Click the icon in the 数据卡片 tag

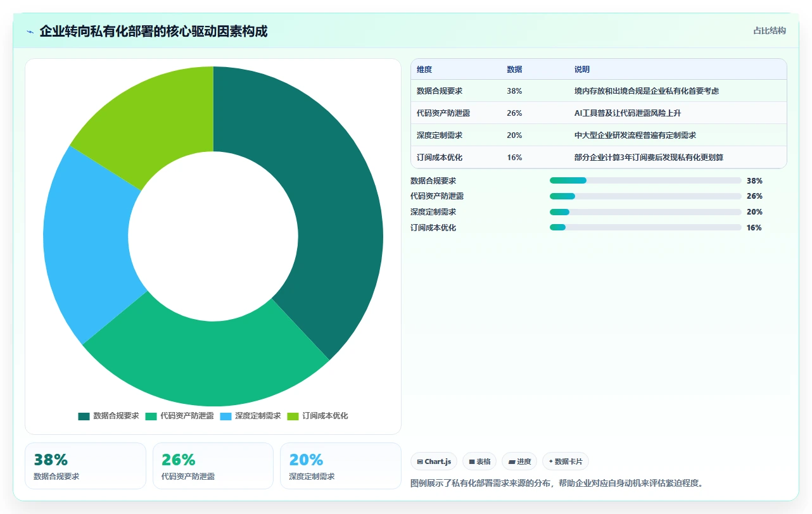[x=551, y=462]
